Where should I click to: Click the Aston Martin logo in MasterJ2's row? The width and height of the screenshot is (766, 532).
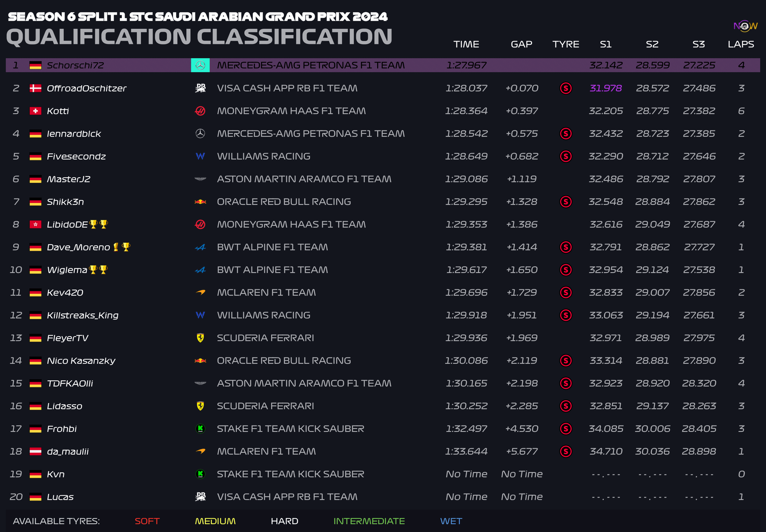tap(200, 179)
